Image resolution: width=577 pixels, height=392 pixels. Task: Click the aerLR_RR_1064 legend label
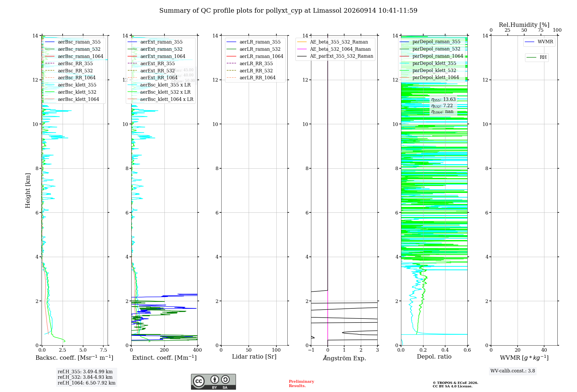point(258,78)
